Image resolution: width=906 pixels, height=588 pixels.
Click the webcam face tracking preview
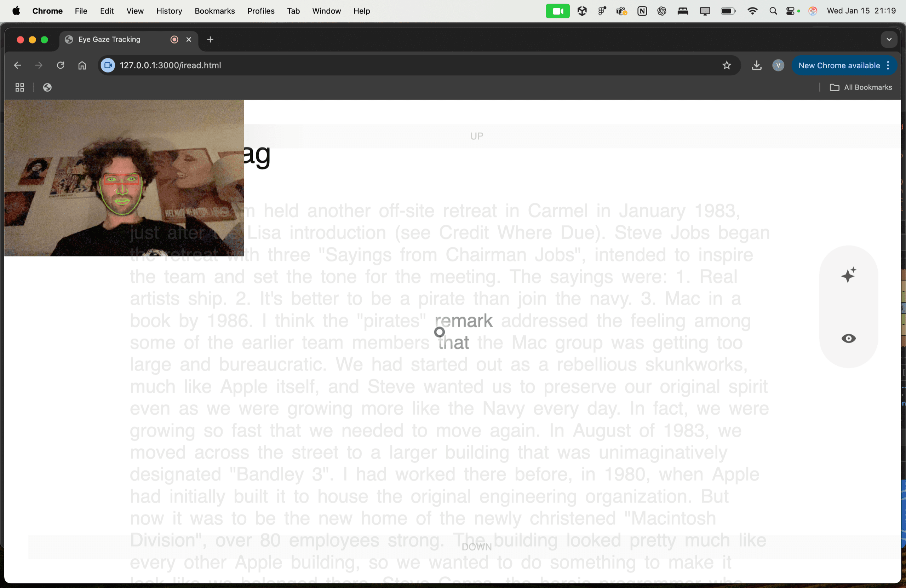124,178
